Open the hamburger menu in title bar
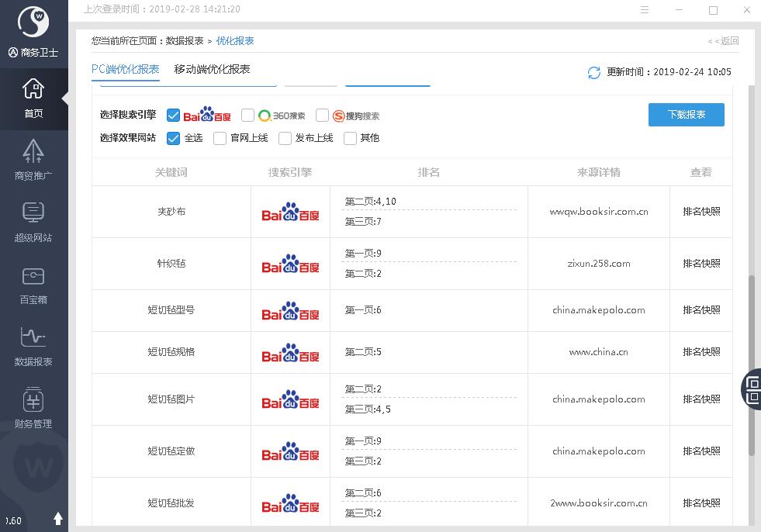761x532 pixels. coord(645,10)
